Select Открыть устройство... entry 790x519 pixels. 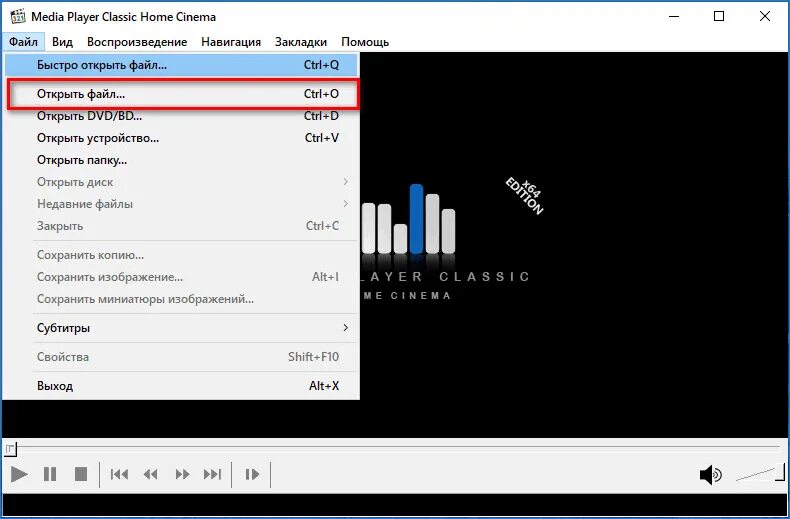(x=181, y=138)
